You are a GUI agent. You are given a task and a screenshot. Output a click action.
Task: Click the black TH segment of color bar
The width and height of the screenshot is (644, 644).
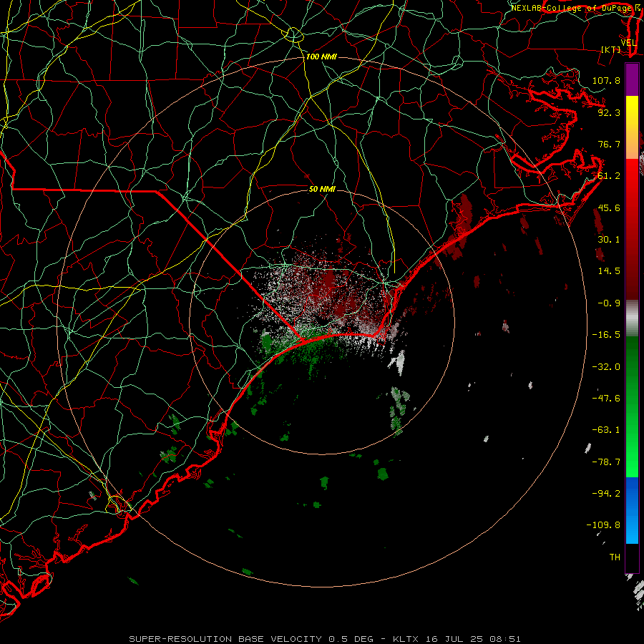(632, 557)
